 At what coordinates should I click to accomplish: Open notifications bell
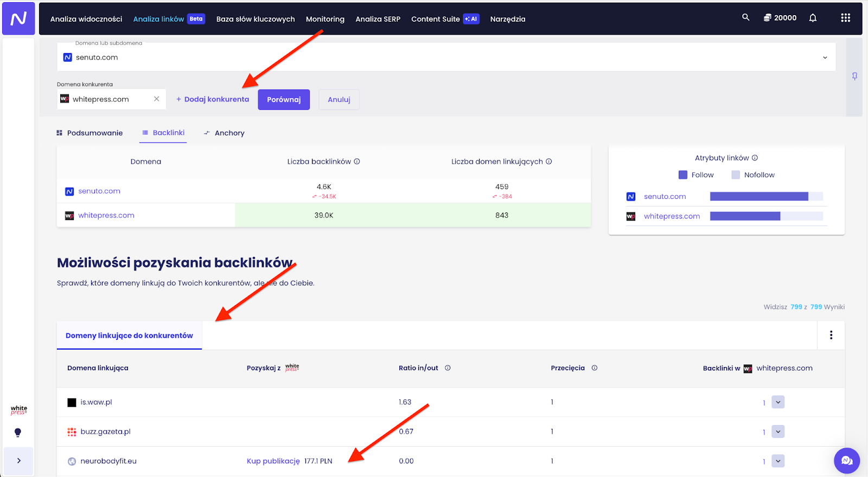pyautogui.click(x=813, y=18)
